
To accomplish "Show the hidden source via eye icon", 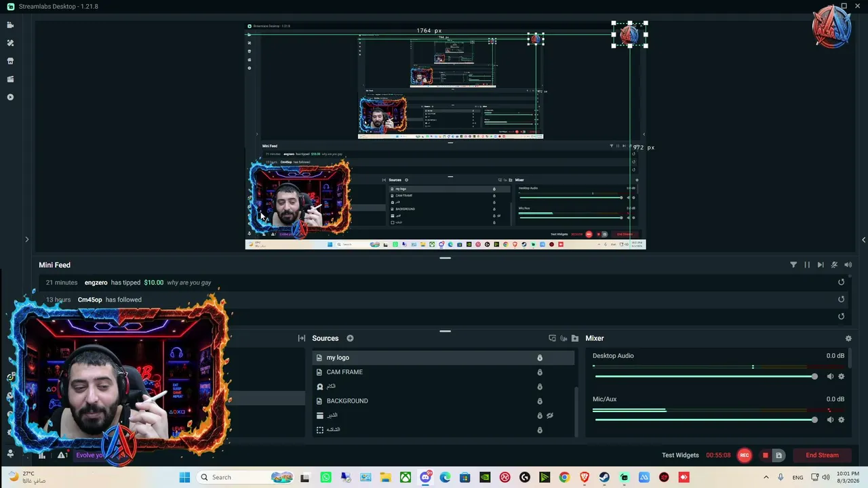I will click(550, 415).
